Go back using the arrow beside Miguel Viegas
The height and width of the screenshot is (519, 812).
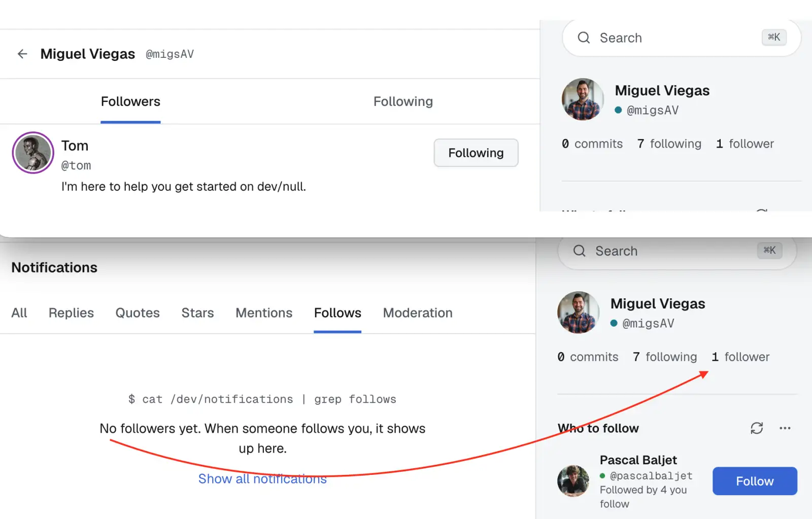(x=22, y=54)
